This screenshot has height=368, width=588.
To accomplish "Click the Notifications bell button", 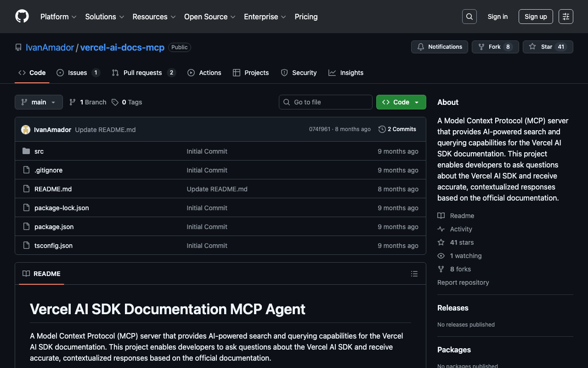I will pyautogui.click(x=439, y=47).
